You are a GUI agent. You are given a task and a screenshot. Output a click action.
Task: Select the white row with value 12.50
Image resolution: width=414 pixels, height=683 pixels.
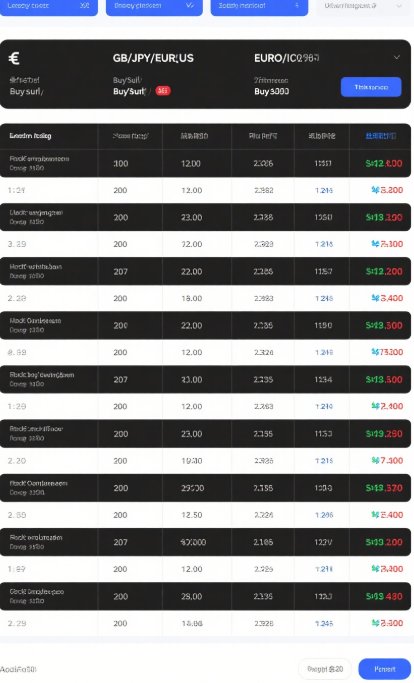205,515
